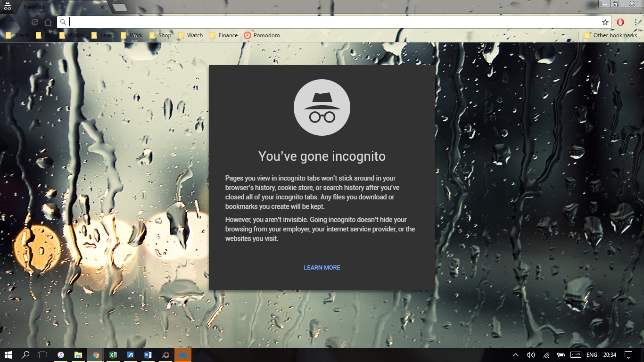
Task: Open the Words bookmarks folder
Action: coord(72,35)
